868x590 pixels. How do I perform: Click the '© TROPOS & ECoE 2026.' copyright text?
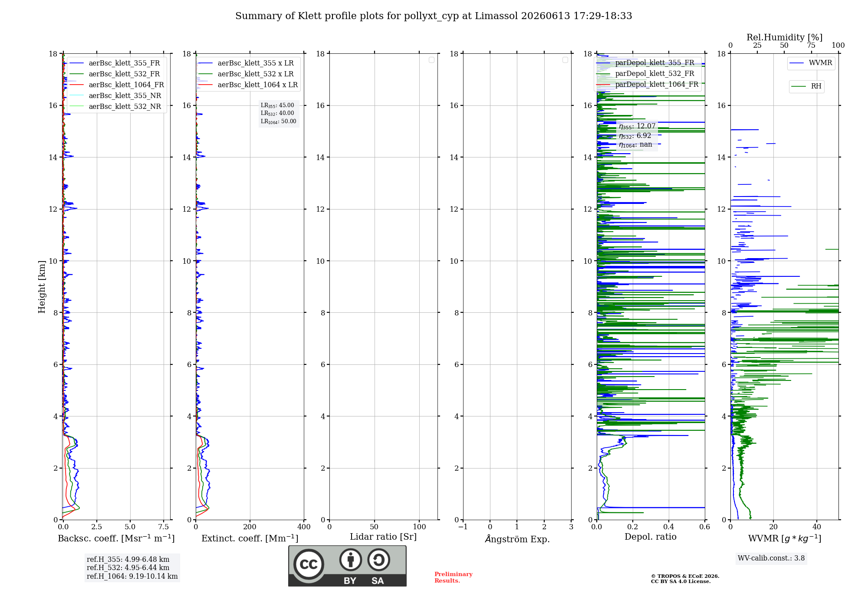tap(685, 576)
